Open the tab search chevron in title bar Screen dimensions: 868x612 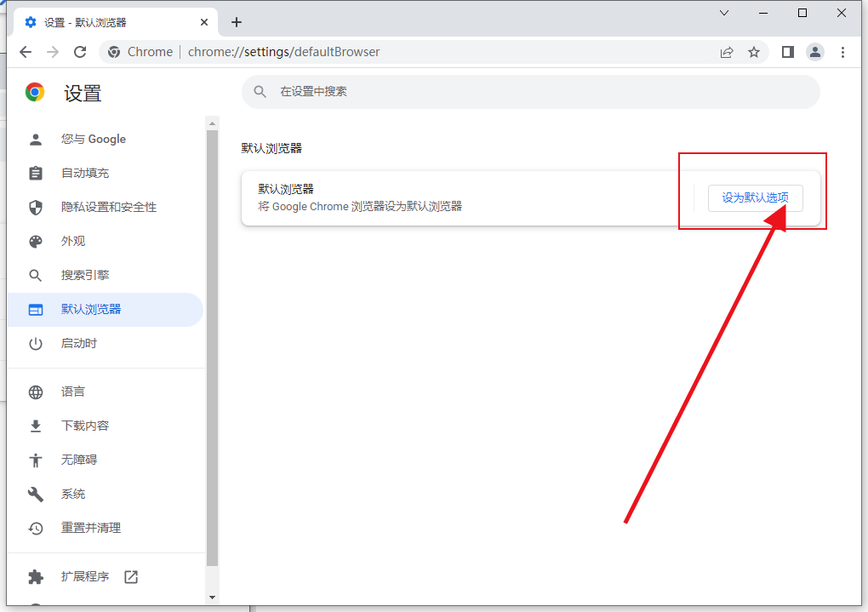coord(724,13)
